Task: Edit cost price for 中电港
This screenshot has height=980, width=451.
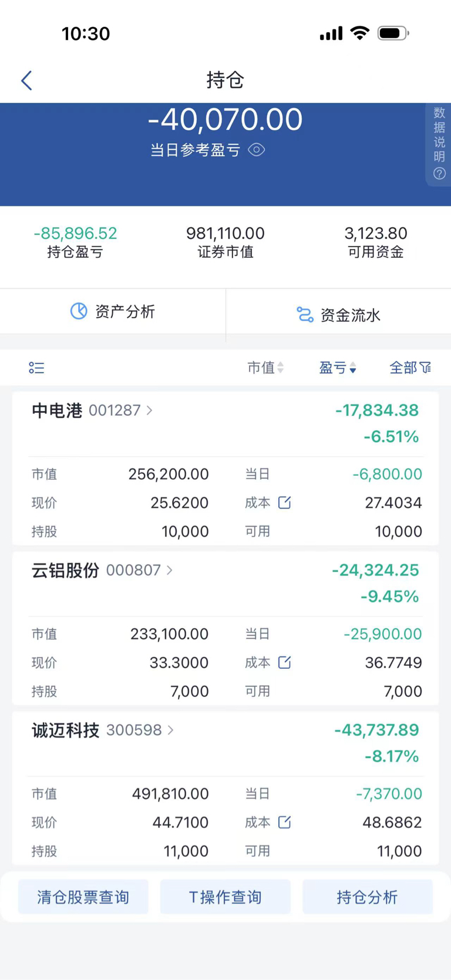Action: (285, 503)
